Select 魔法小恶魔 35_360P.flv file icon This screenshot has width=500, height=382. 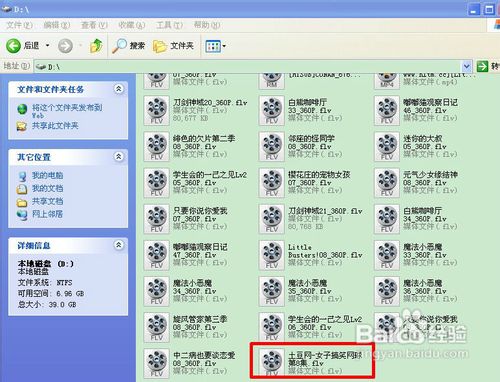pyautogui.click(x=272, y=291)
